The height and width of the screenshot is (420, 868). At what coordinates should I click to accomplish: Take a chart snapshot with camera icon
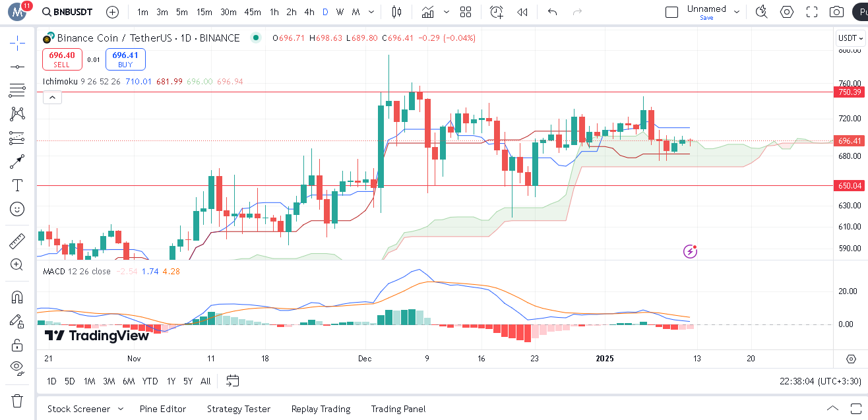pos(837,12)
